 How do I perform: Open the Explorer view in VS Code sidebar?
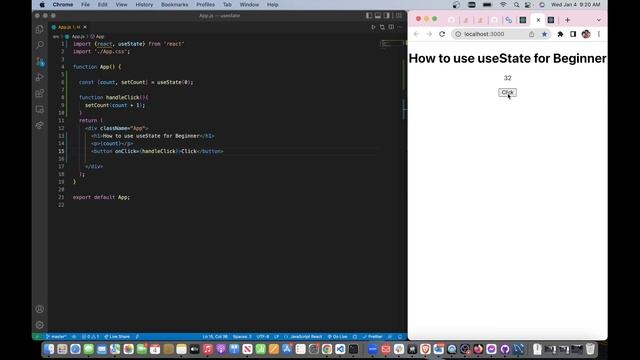pos(40,29)
